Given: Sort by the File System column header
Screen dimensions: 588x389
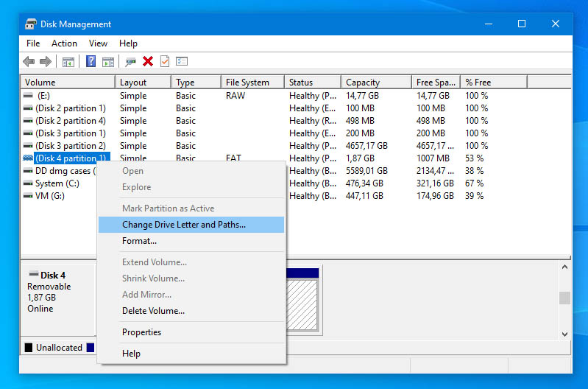Looking at the screenshot, I should tap(247, 83).
